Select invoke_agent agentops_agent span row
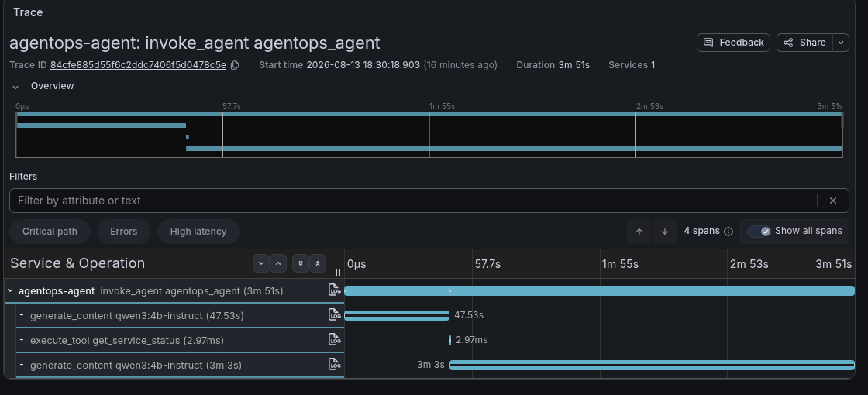The width and height of the screenshot is (868, 395). 174,290
